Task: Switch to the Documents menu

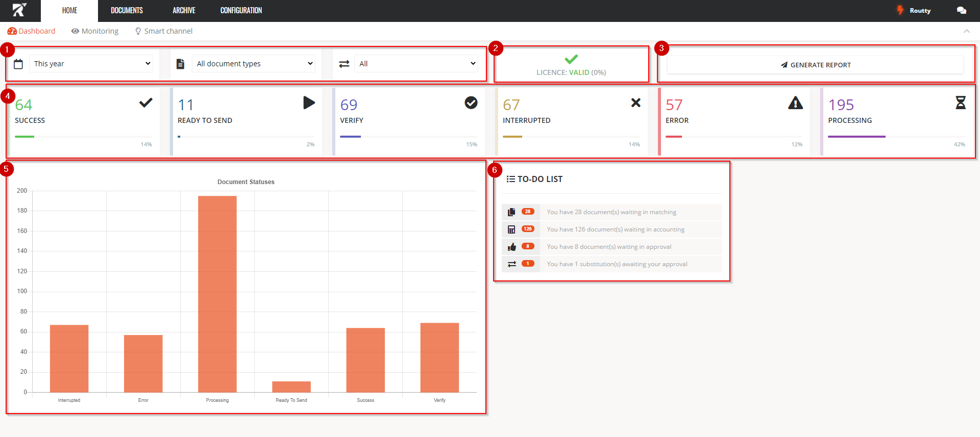Action: [x=127, y=11]
